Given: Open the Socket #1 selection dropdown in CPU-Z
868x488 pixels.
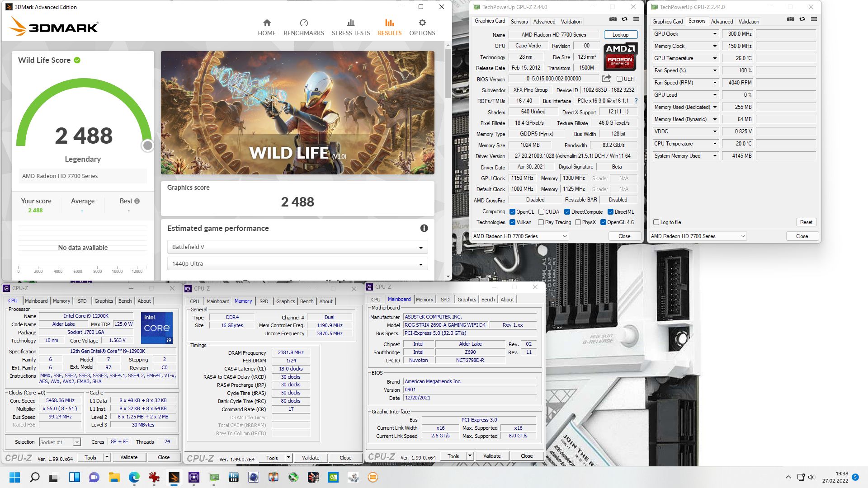Looking at the screenshot, I should point(60,442).
